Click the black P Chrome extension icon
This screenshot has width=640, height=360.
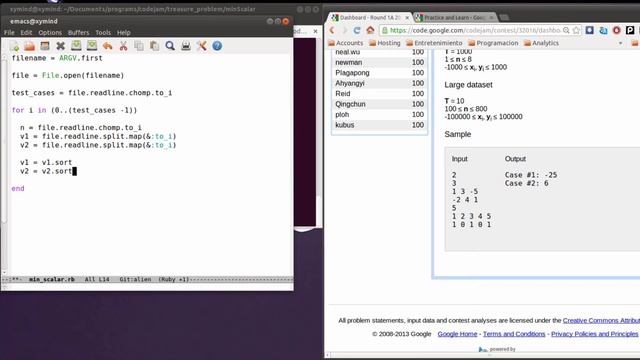click(630, 30)
